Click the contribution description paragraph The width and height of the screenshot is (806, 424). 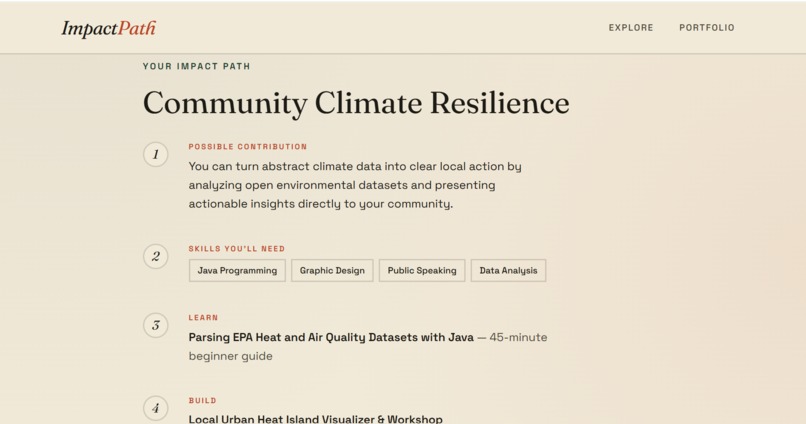click(355, 185)
